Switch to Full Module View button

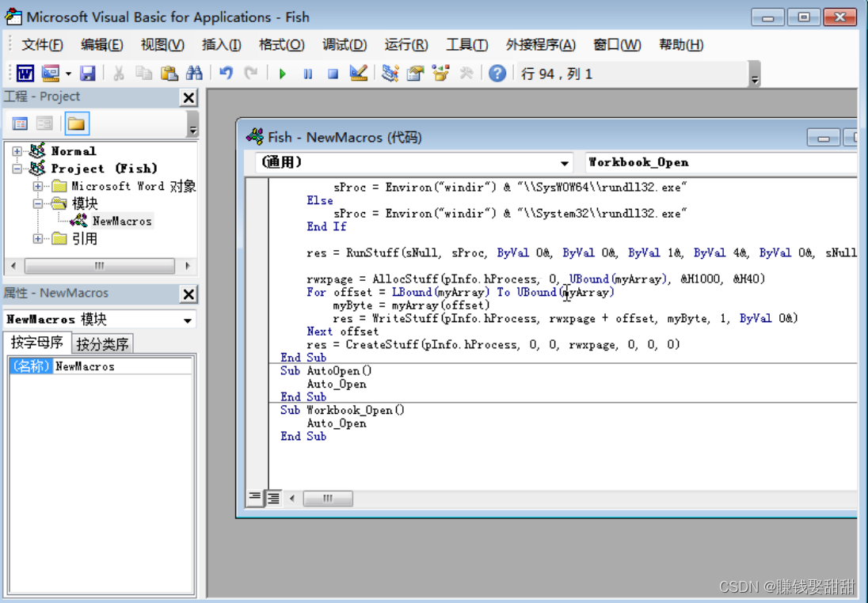click(273, 498)
